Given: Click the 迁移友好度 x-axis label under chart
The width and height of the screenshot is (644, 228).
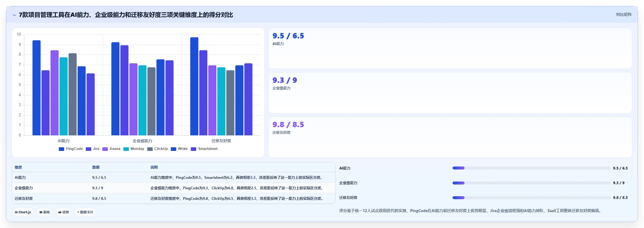Looking at the screenshot, I should (221, 141).
